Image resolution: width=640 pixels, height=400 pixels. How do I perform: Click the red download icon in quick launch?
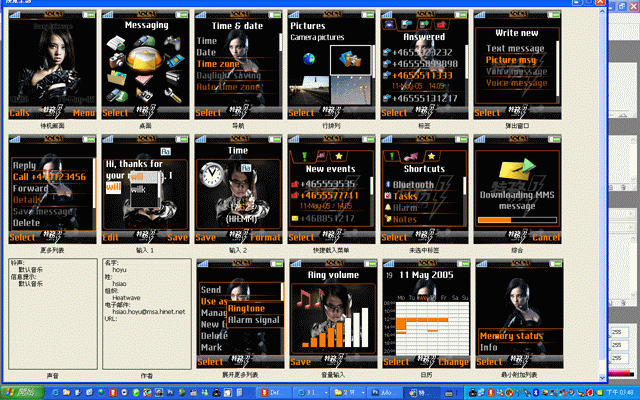tap(113, 393)
